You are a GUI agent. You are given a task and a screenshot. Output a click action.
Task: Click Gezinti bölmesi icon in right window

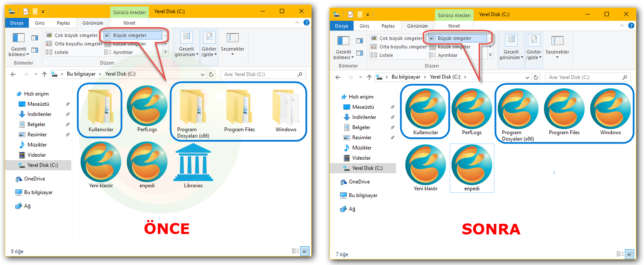[x=343, y=41]
